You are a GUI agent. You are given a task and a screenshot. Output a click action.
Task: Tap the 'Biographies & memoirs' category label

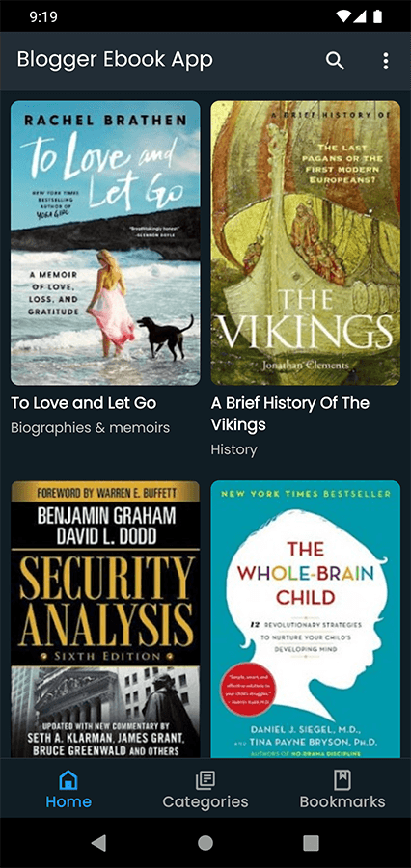point(91,428)
